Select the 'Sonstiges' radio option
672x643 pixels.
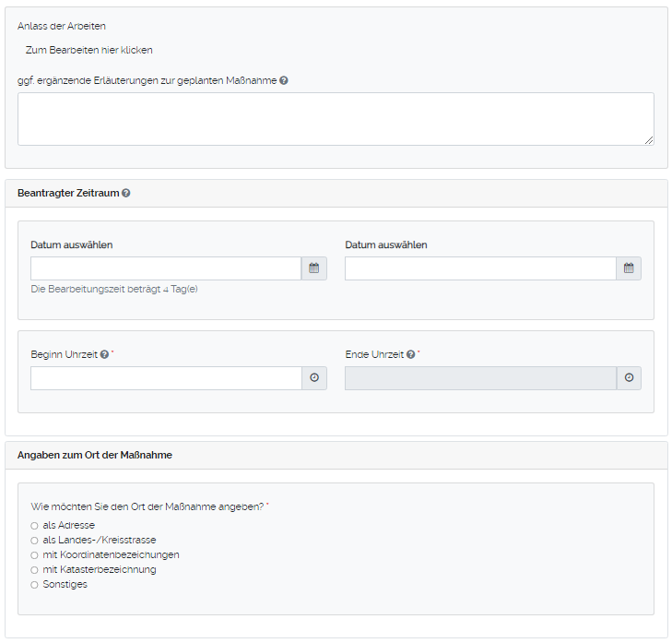[x=35, y=585]
